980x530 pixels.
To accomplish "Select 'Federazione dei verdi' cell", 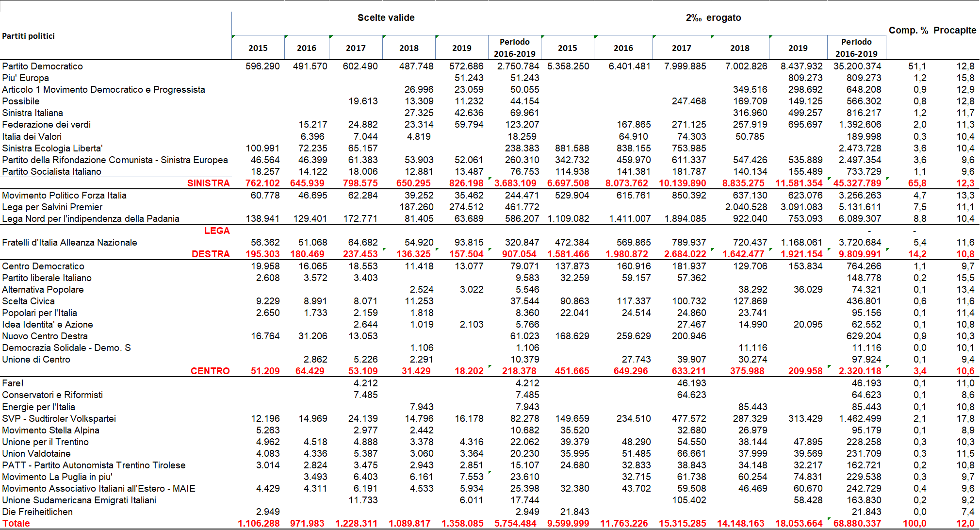I will (x=46, y=124).
